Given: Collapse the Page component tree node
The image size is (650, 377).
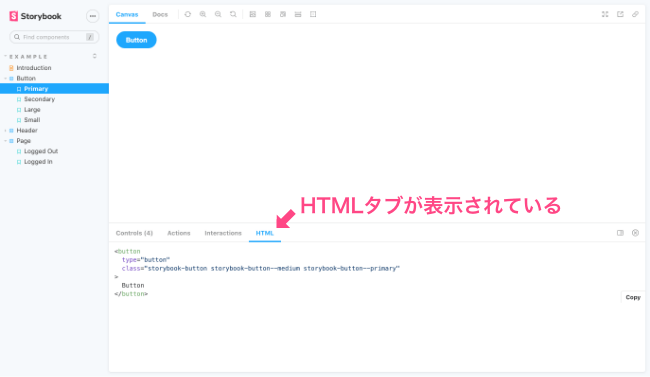Looking at the screenshot, I should coord(23,141).
